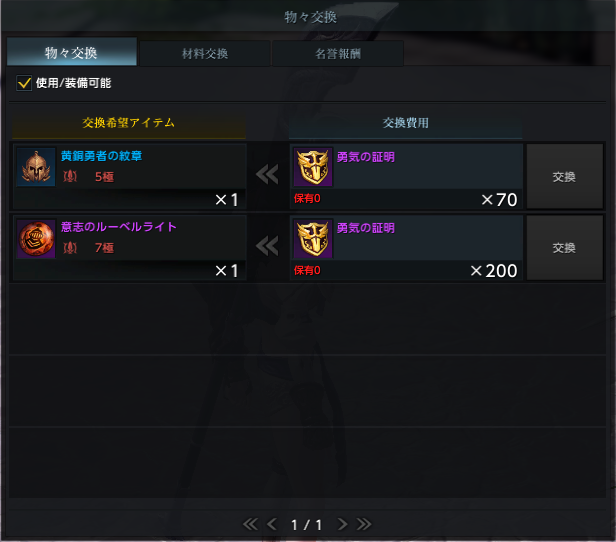Jump to last page with double-right arrow
Viewport: 616px width, 542px height.
tap(364, 524)
